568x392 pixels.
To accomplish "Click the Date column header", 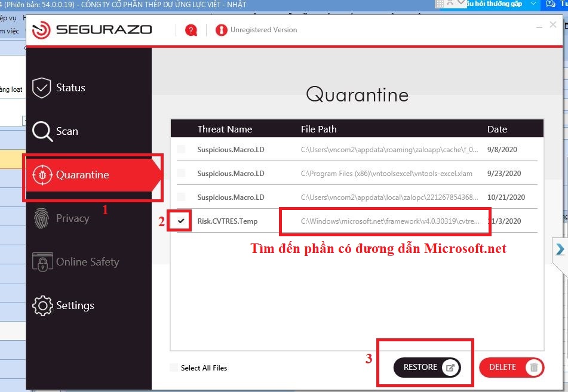I will click(497, 129).
